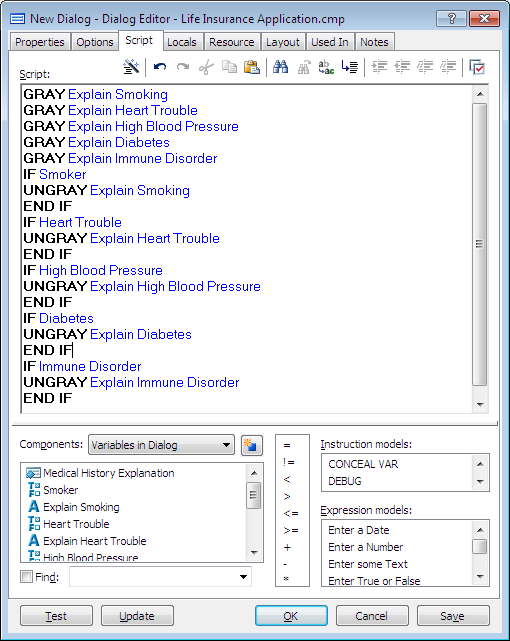This screenshot has width=510, height=641.
Task: Expand the Find combo box arrow
Action: (243, 577)
